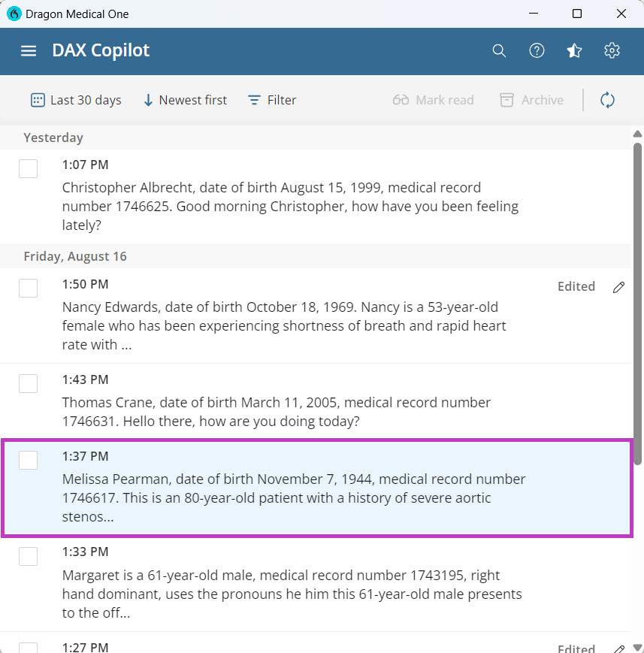Open the search in DAX Copilot
The width and height of the screenshot is (644, 653).
[499, 51]
